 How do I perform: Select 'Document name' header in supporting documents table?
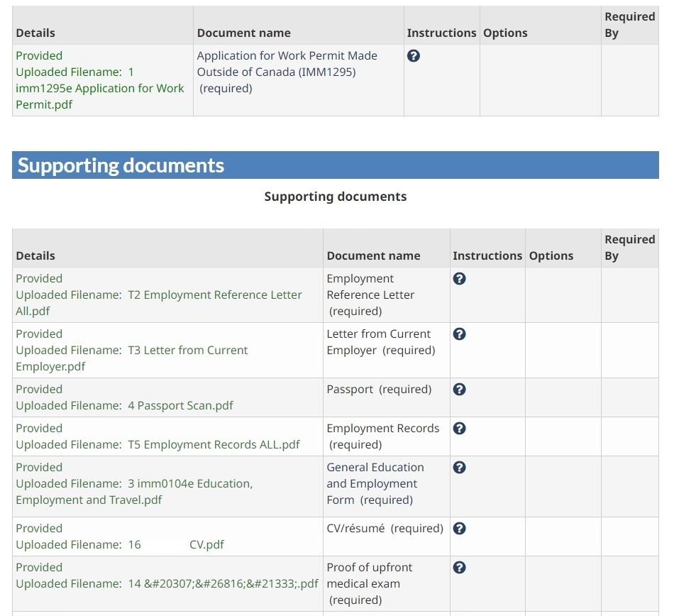tap(373, 255)
